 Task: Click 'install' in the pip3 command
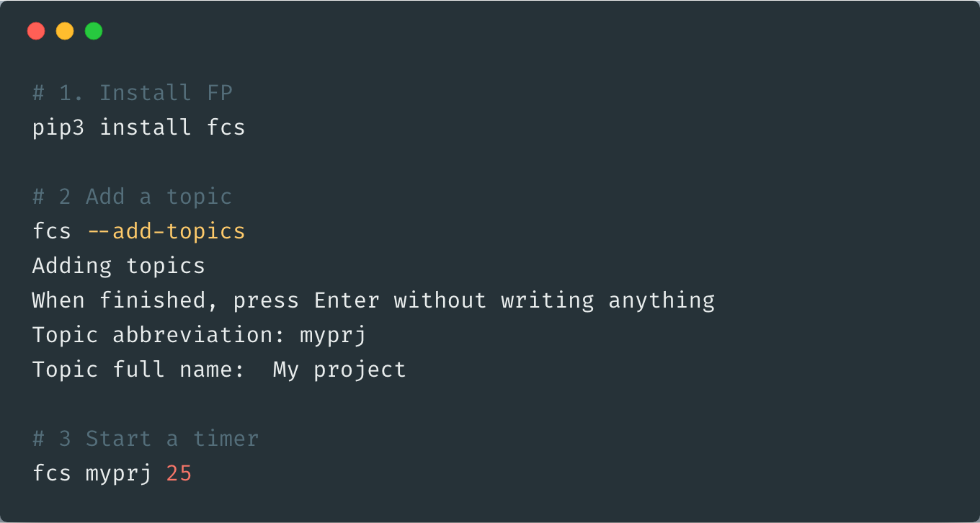coord(146,128)
